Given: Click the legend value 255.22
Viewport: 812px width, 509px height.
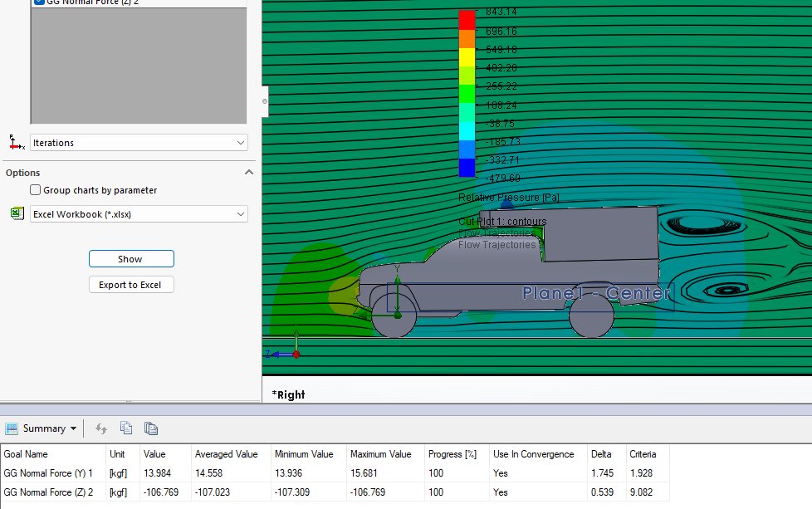Looking at the screenshot, I should (501, 86).
